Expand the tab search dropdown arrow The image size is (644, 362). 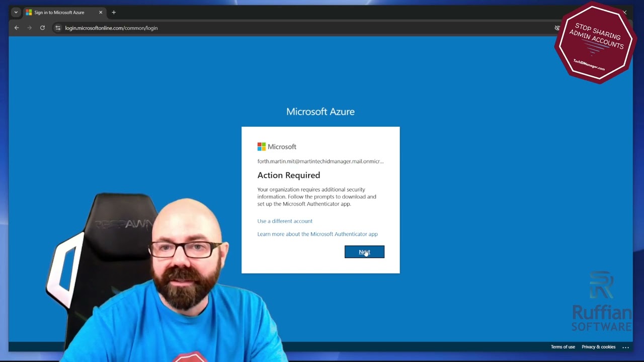pyautogui.click(x=16, y=12)
